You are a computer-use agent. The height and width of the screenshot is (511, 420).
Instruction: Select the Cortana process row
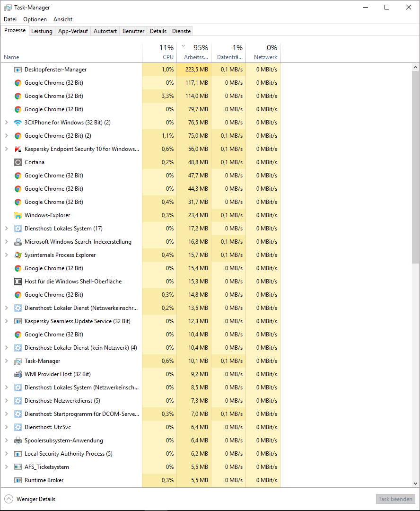140,162
